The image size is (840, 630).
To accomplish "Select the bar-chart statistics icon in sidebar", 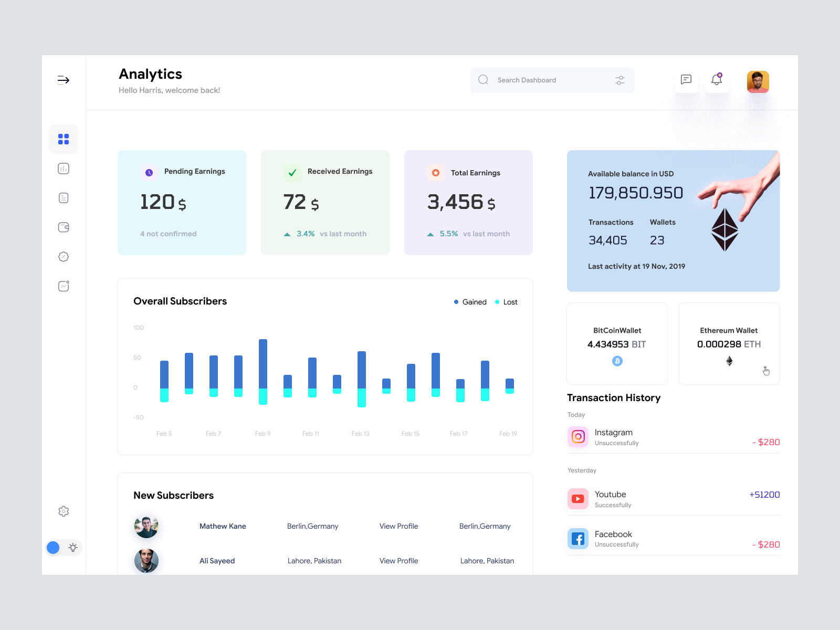I will tap(64, 168).
